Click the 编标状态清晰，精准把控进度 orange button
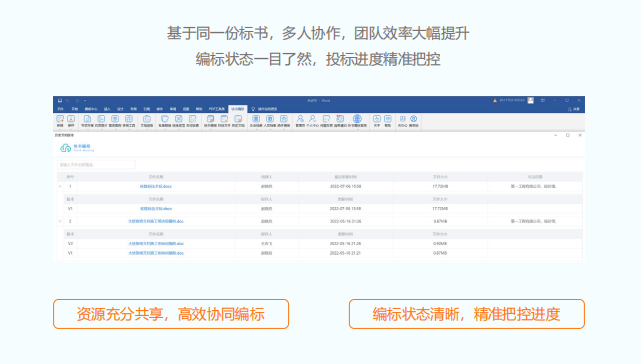This screenshot has width=641, height=364. 467,314
